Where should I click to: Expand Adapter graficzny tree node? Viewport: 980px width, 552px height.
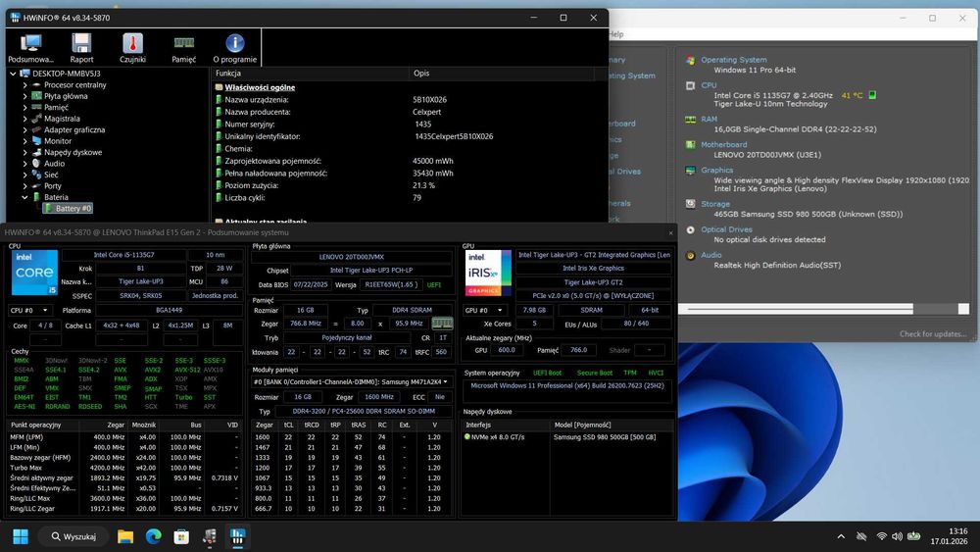pos(25,130)
